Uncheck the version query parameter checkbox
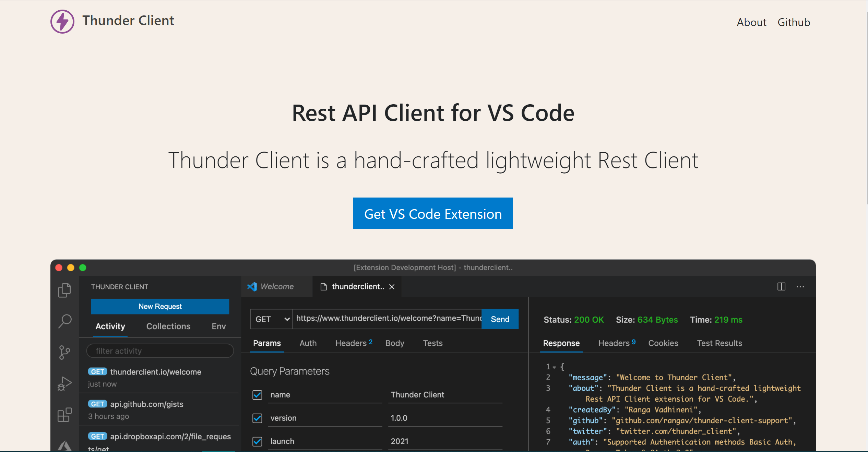 [257, 418]
